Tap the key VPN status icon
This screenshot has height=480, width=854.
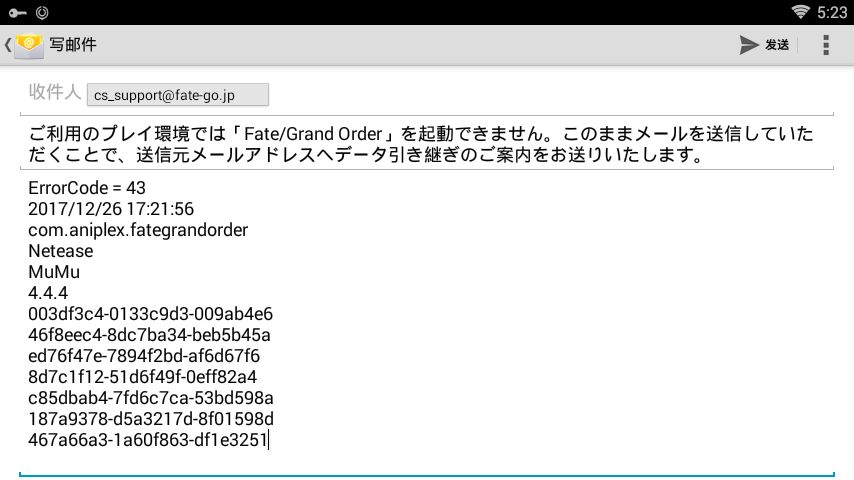click(17, 13)
